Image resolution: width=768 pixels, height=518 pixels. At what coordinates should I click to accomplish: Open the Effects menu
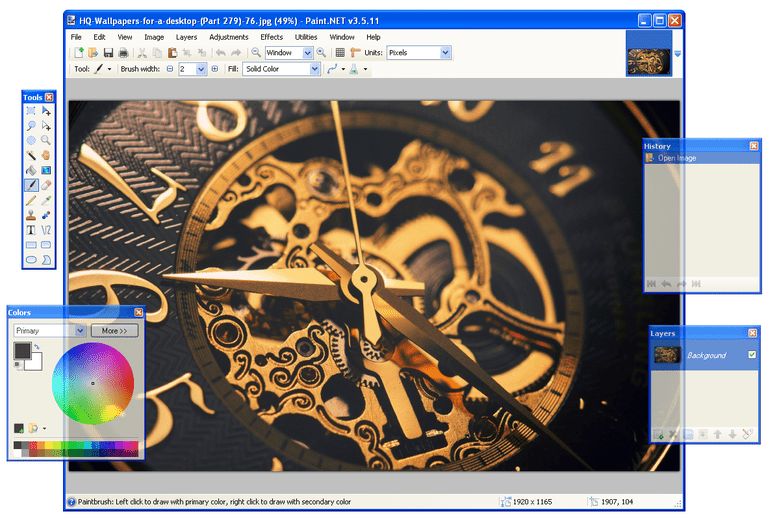(272, 37)
